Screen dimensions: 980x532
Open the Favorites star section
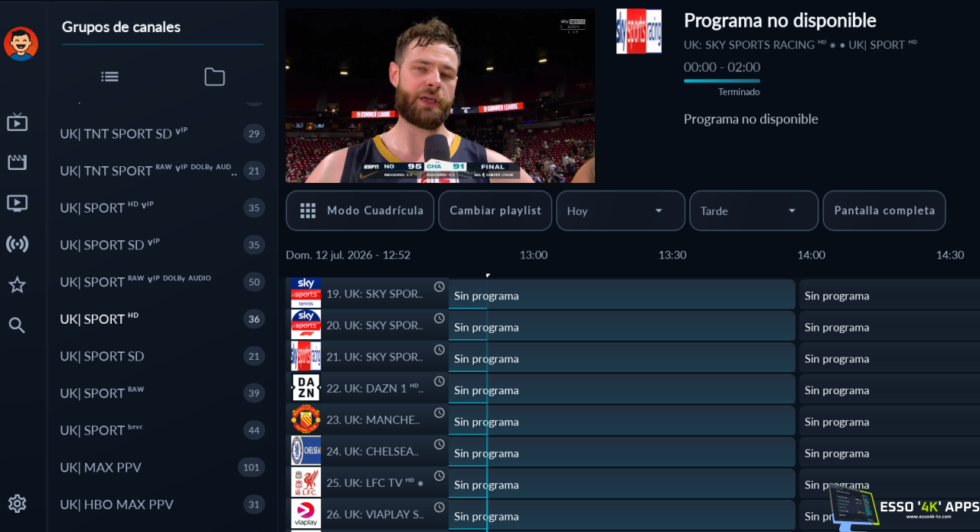tap(17, 285)
